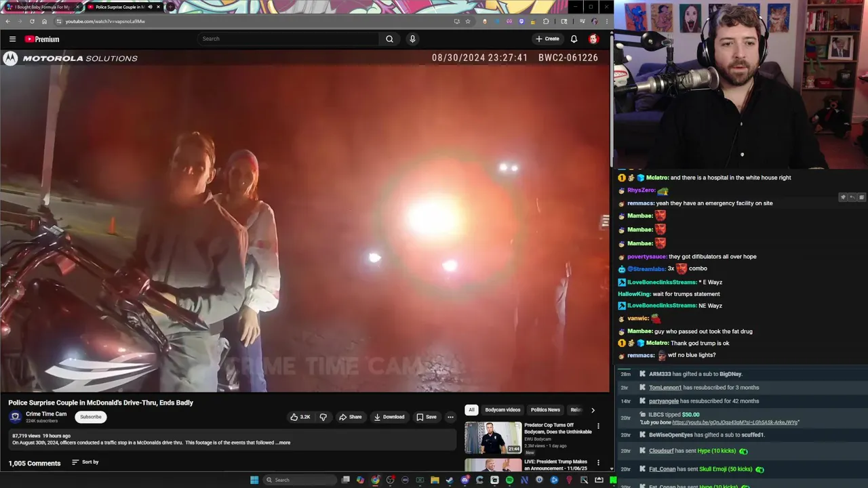Open more actions menu beside Save
This screenshot has height=488, width=868.
[x=450, y=417]
